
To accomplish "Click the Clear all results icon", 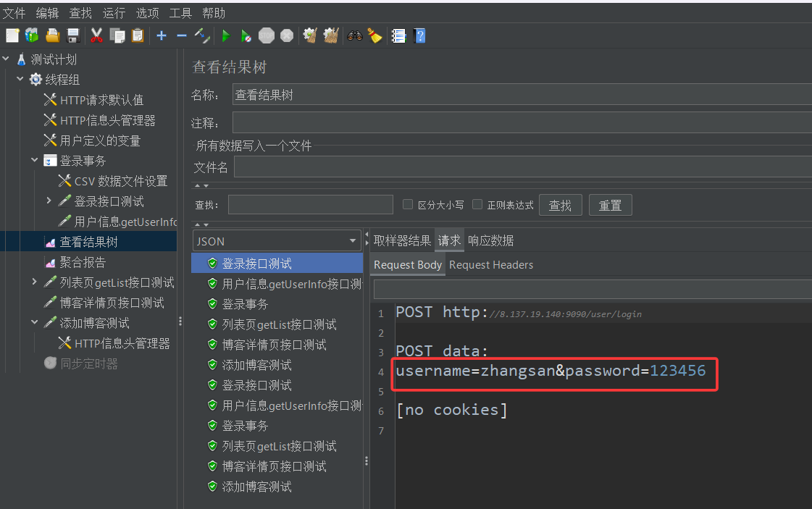I will coord(331,35).
